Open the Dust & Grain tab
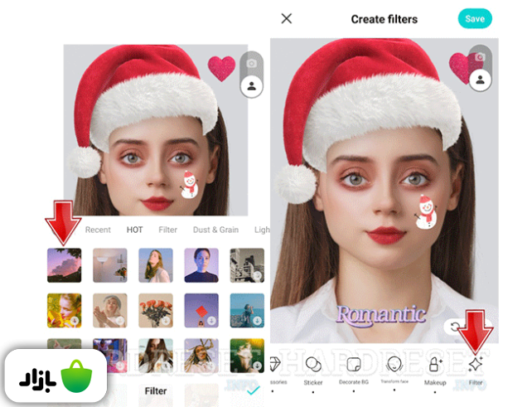Screen dimensions: 532x407 pos(216,230)
